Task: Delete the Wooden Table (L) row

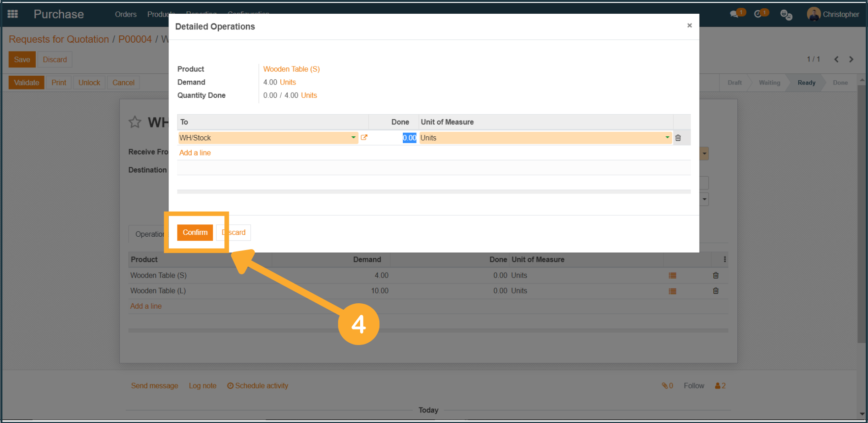Action: (715, 291)
